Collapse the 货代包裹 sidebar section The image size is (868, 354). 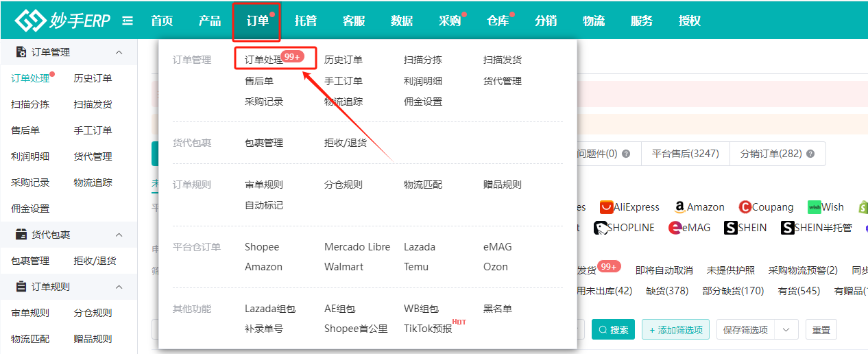pyautogui.click(x=119, y=235)
